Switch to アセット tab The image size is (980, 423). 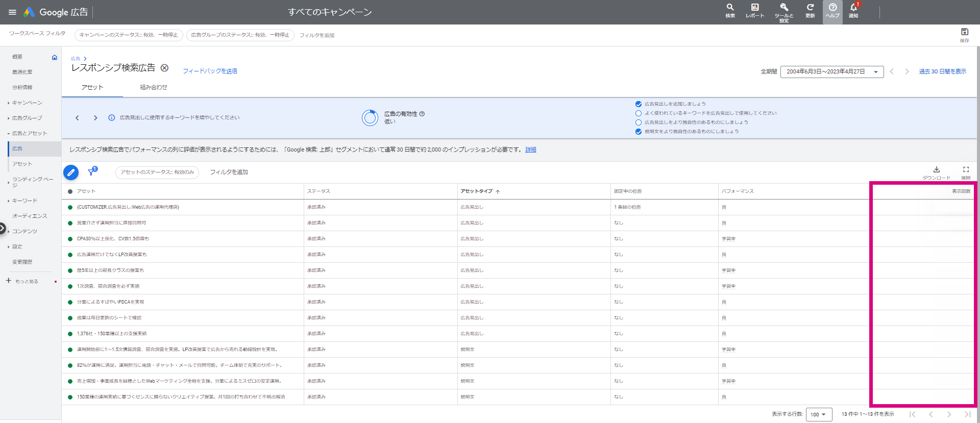[92, 87]
